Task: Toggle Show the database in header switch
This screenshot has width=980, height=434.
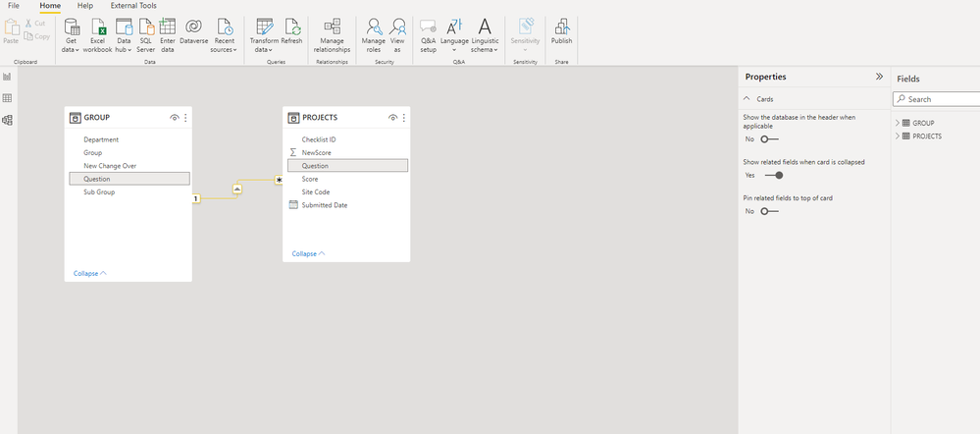Action: click(x=769, y=139)
